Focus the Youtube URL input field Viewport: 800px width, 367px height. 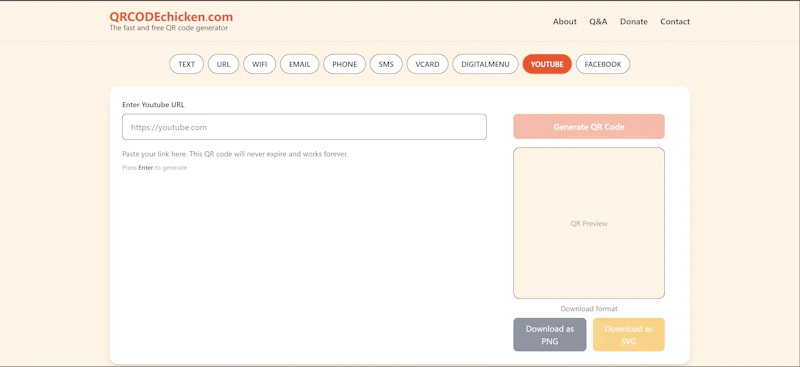[x=304, y=127]
